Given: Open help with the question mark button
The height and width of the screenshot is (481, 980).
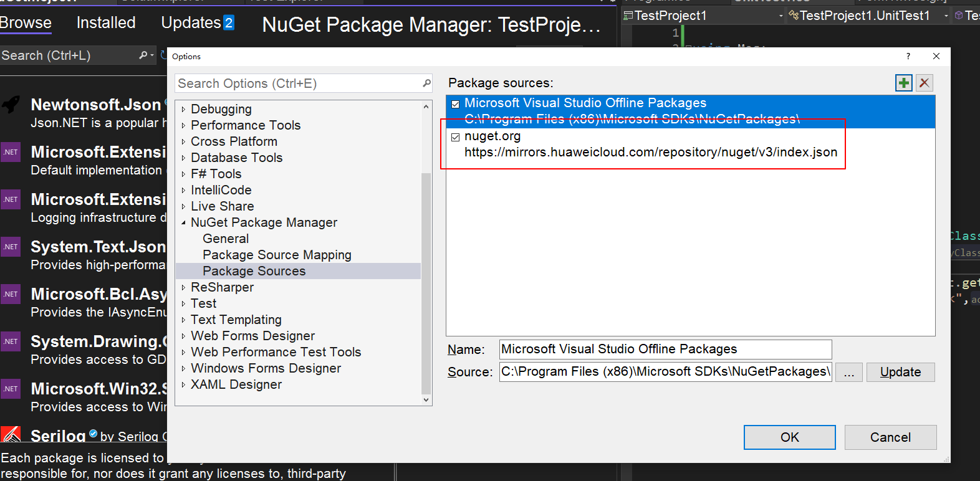Looking at the screenshot, I should (x=908, y=56).
